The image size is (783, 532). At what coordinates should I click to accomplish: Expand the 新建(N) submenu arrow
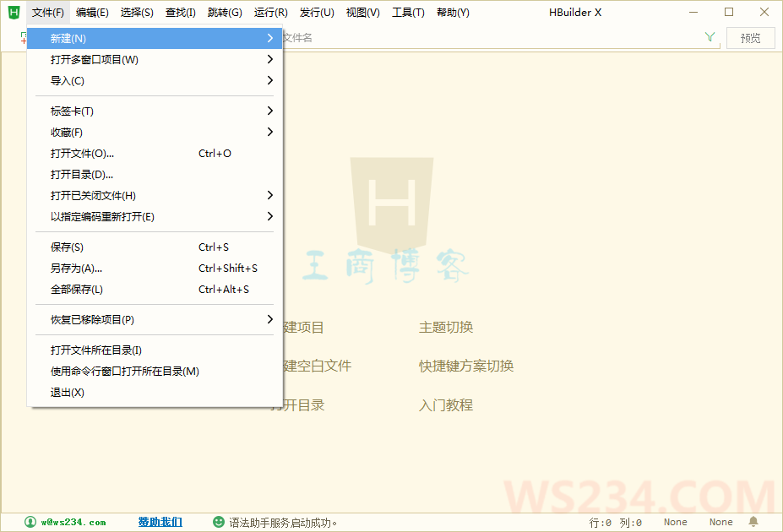[x=269, y=39]
